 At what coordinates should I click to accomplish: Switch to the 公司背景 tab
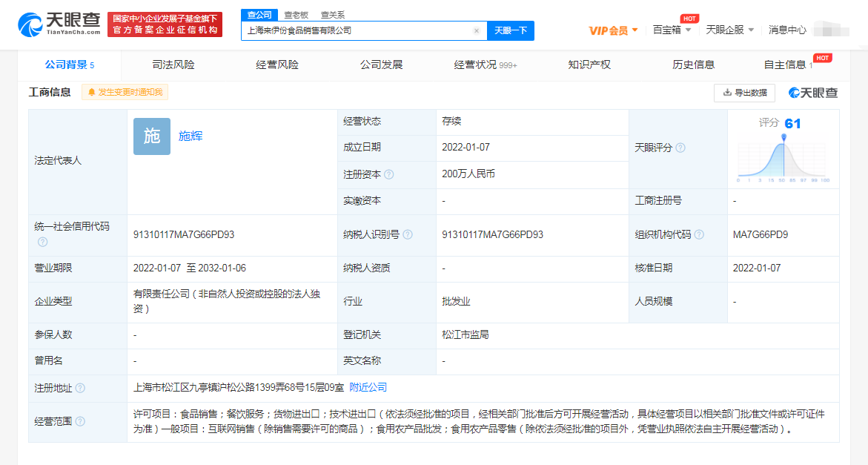(69, 65)
